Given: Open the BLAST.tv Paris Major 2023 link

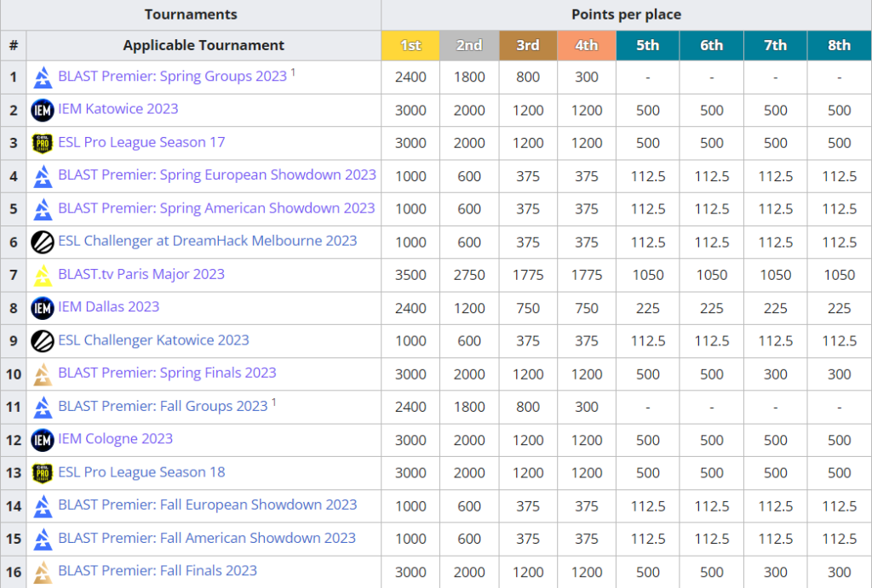Looking at the screenshot, I should pos(141,275).
